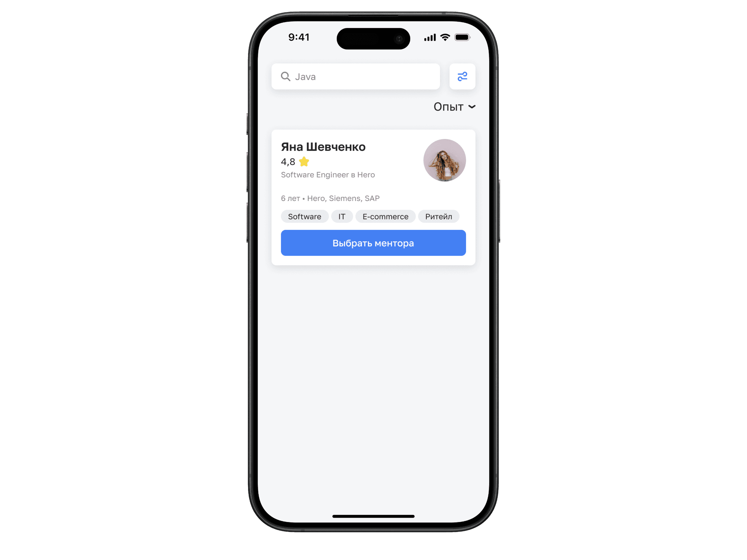Screen dimensions: 747x560
Task: Select the 'Software' tag filter
Action: [x=304, y=217]
